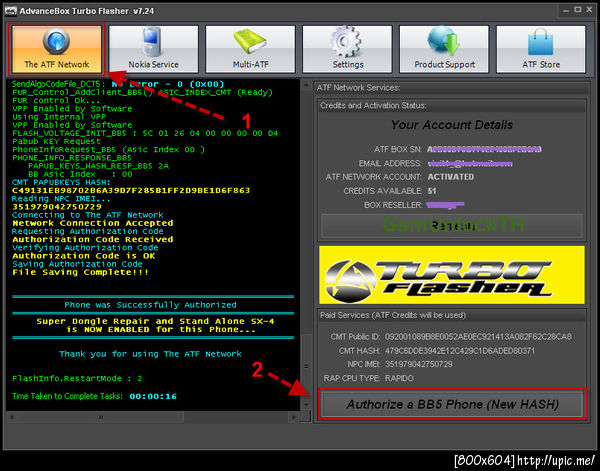Click horizontal scrollbar left arrow under log
Image resolution: width=600 pixels, height=471 pixels.
coord(12,417)
